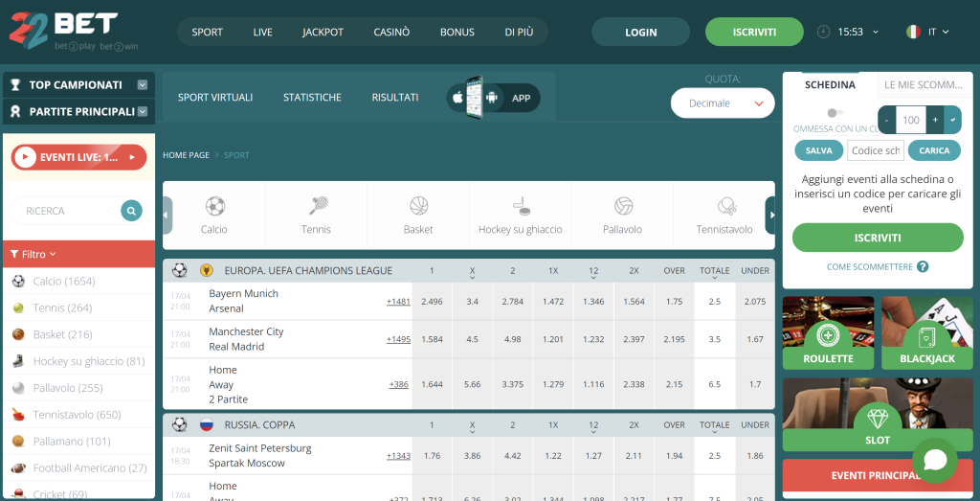
Task: Click the Salva button
Action: point(819,150)
